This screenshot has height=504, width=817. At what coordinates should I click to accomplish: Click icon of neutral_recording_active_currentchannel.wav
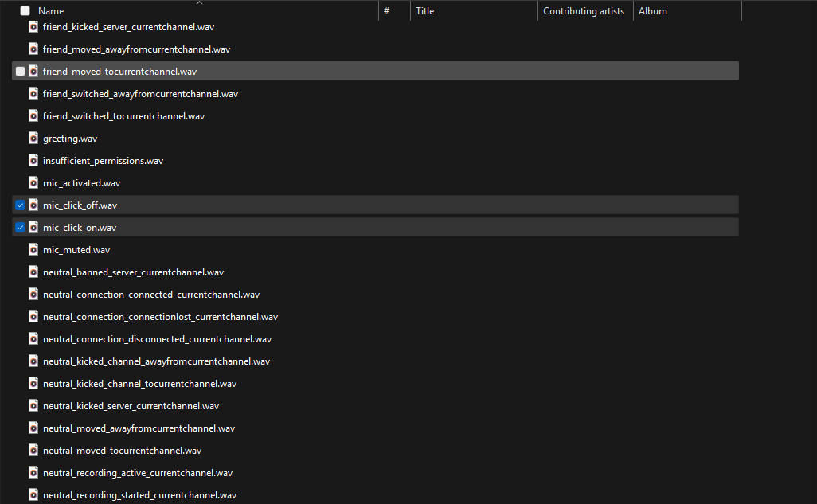pos(33,473)
